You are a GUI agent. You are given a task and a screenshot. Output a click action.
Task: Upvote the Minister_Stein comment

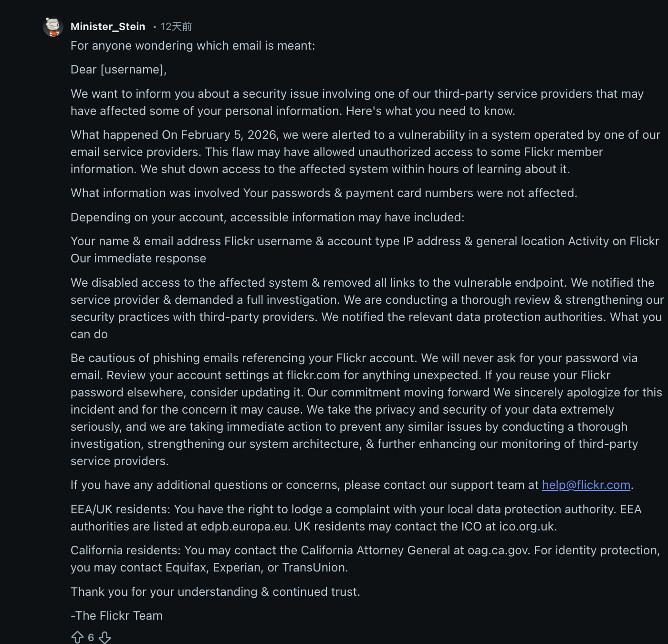(77, 637)
